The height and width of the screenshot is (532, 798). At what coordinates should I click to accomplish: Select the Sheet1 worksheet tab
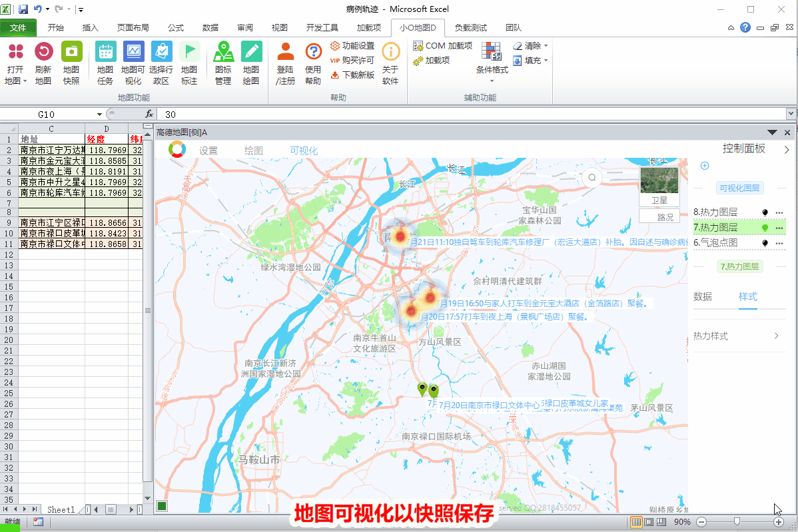[61, 509]
